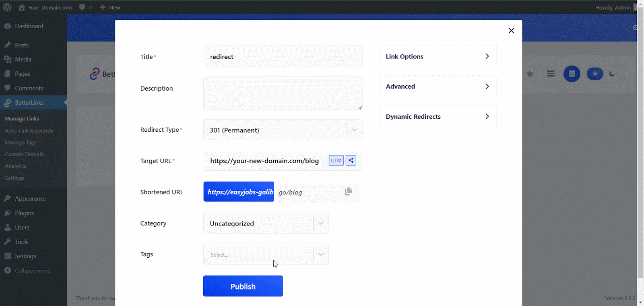Open Custom Domain submenu

pyautogui.click(x=25, y=154)
